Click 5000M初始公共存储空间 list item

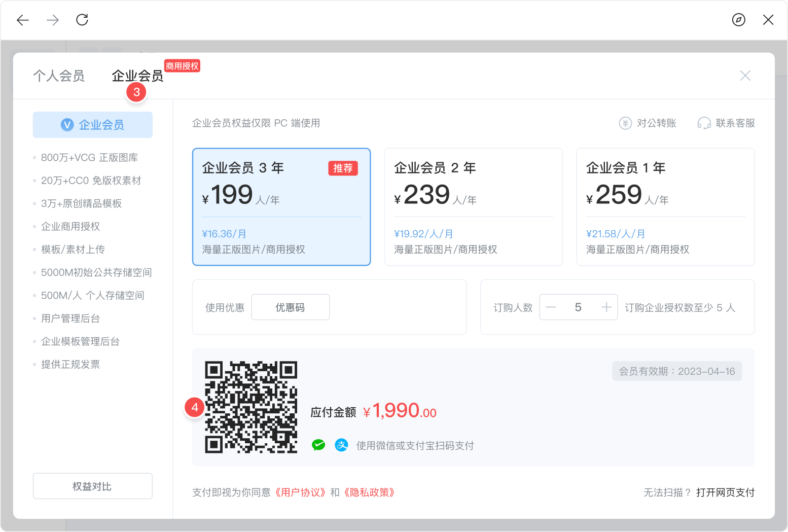[x=96, y=272]
